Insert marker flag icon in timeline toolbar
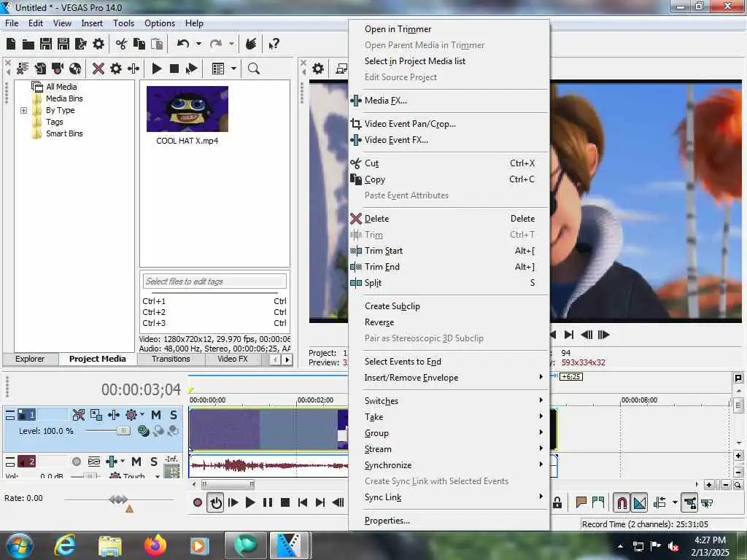747x560 pixels. coord(581,502)
